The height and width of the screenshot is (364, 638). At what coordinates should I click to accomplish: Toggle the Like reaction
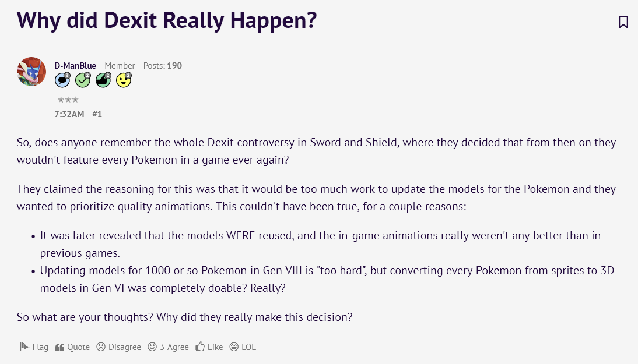209,347
